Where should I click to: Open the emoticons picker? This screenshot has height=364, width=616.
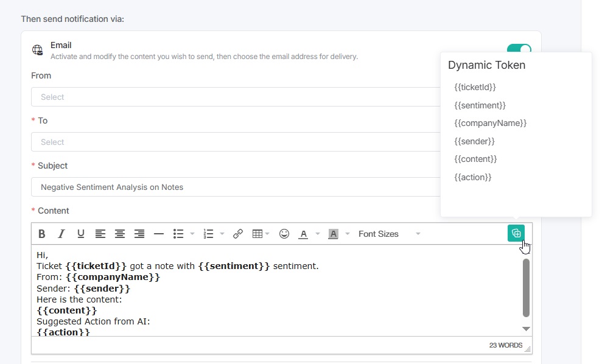point(284,234)
